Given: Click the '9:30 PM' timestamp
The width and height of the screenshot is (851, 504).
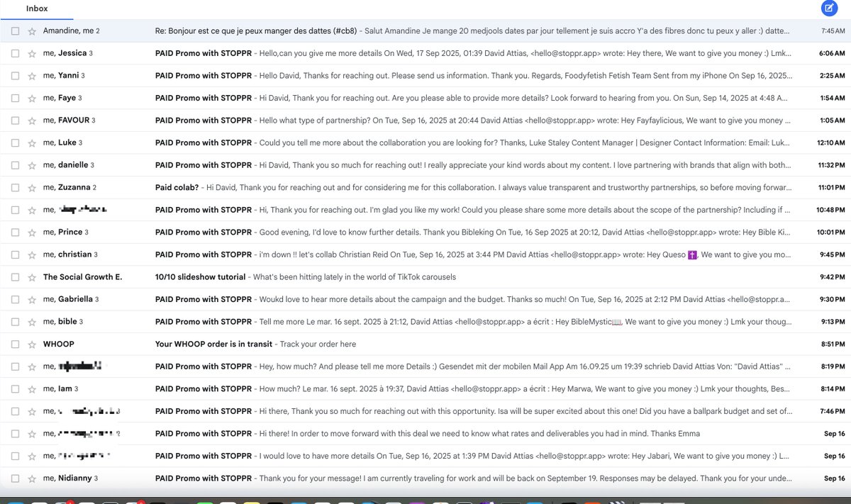Looking at the screenshot, I should 833,299.
